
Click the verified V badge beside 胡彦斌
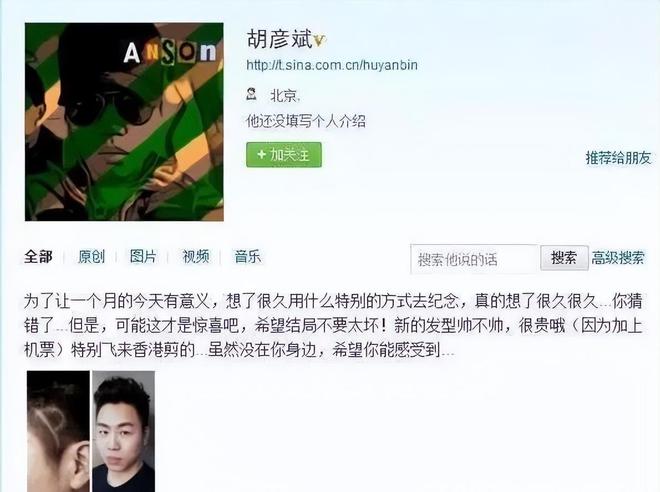320,41
